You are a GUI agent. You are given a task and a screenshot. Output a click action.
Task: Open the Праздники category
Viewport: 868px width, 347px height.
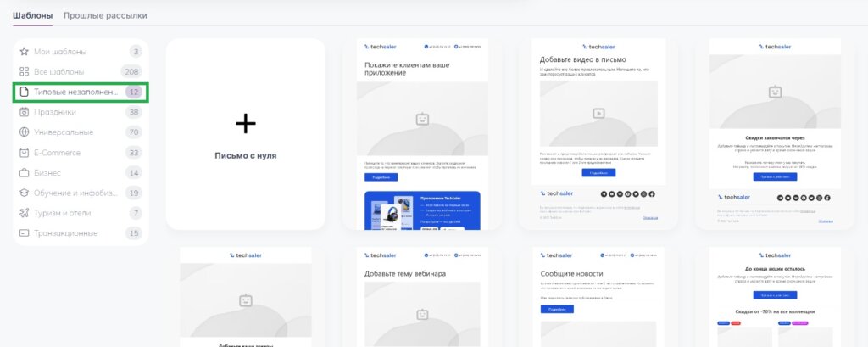pos(81,112)
